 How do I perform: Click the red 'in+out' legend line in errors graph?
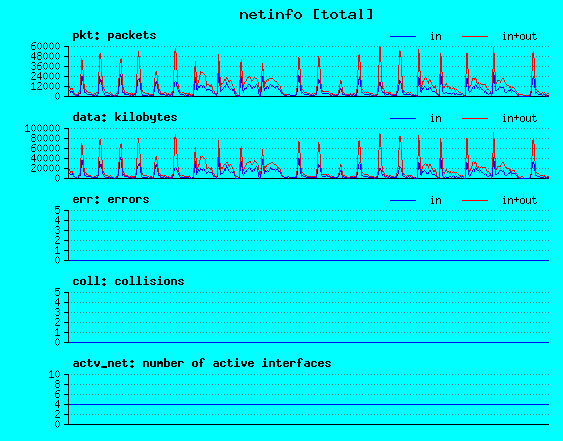point(475,200)
